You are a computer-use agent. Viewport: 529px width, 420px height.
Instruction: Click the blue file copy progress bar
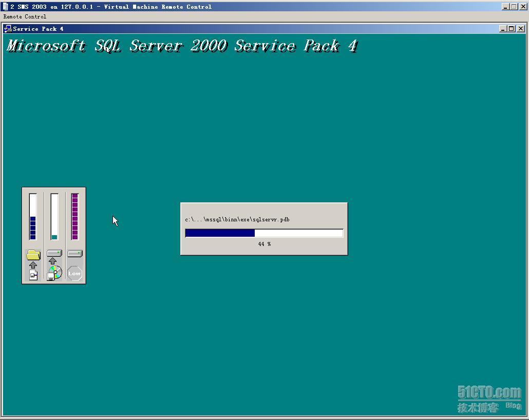click(x=264, y=233)
